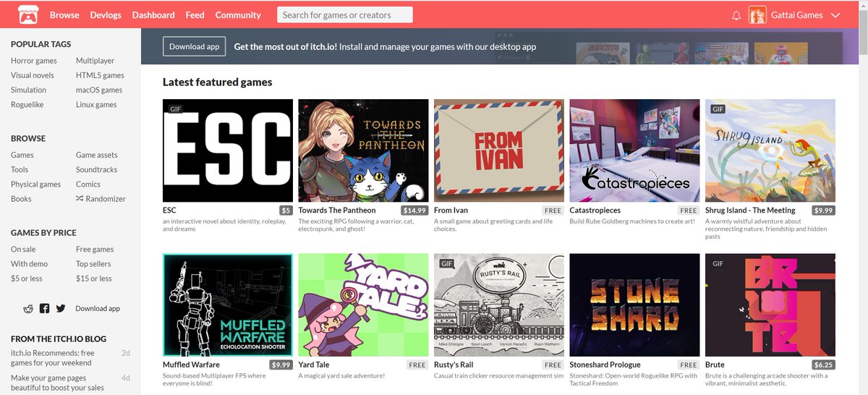Browse the Tools category

coord(20,169)
